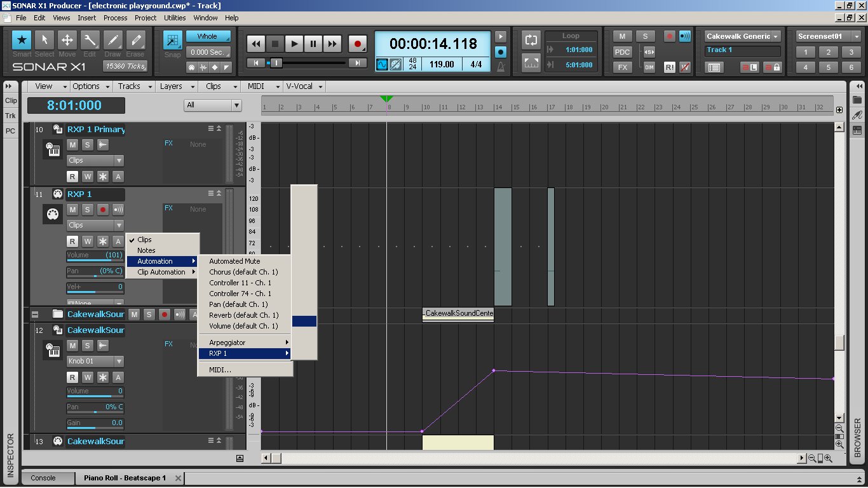This screenshot has width=868, height=488.
Task: Open the Knob 01 dropdown on track 12
Action: [95, 361]
